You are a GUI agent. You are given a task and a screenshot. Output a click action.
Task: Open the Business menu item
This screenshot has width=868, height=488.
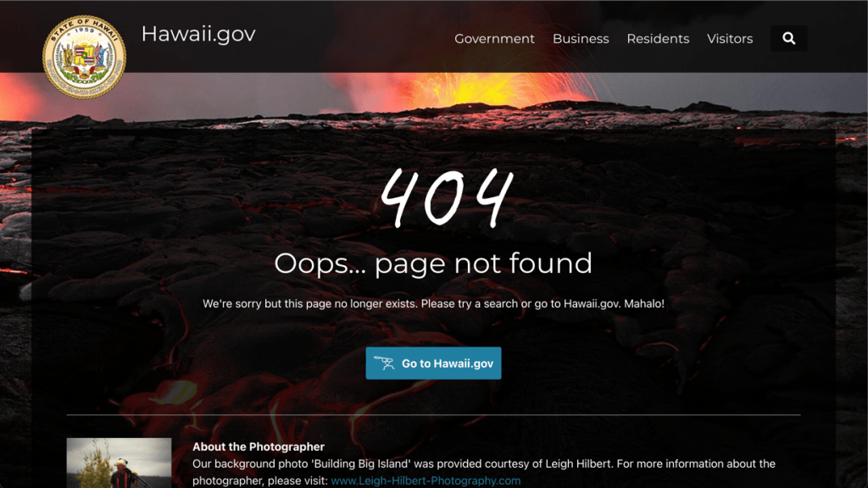tap(581, 39)
